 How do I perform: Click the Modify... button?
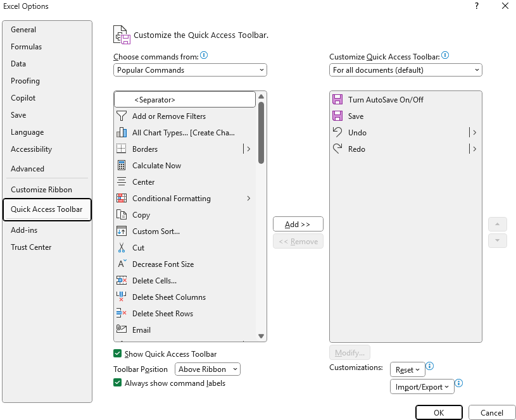350,352
